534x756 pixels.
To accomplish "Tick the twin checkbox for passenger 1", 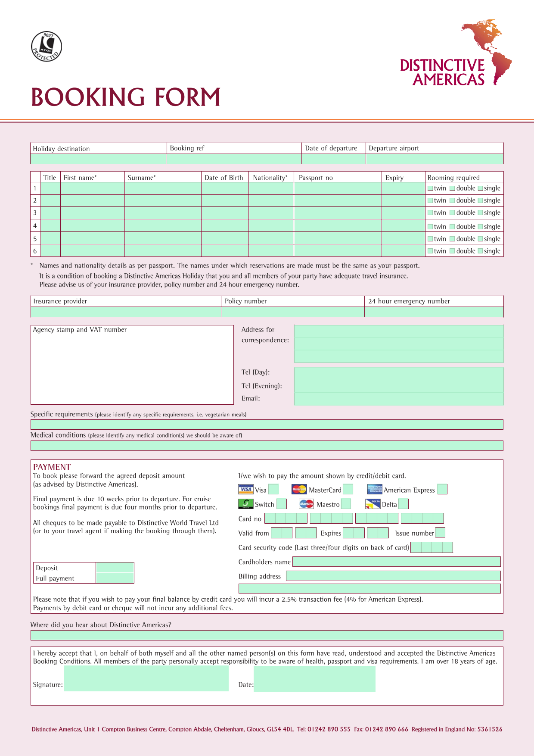I will tap(430, 188).
